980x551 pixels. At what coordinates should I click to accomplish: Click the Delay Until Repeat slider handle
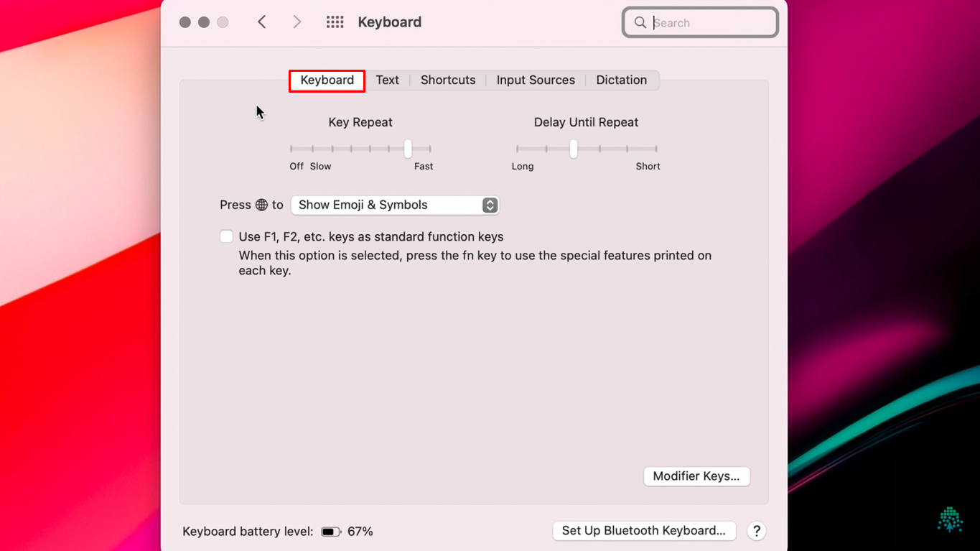click(x=572, y=149)
